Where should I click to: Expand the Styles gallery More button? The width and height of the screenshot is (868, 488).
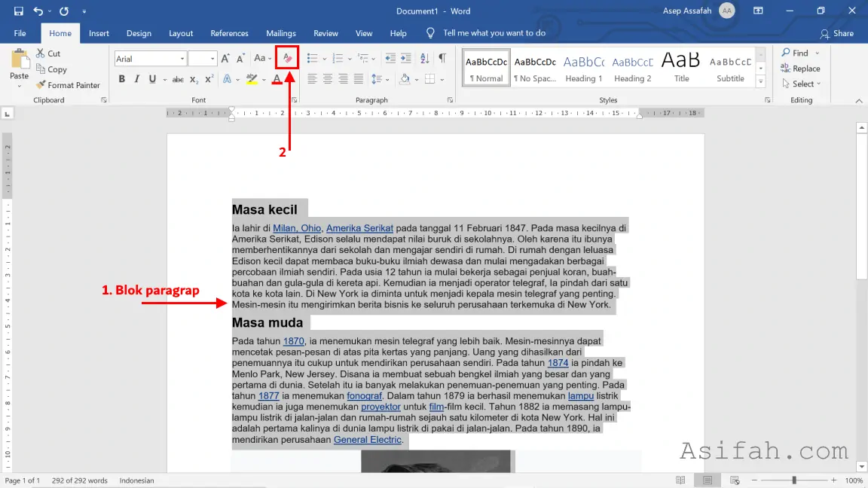pos(761,81)
